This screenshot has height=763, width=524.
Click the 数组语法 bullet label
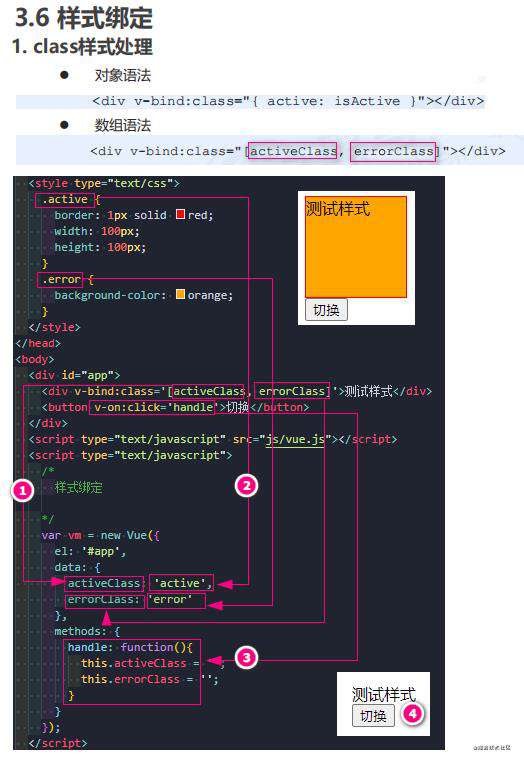pos(123,125)
